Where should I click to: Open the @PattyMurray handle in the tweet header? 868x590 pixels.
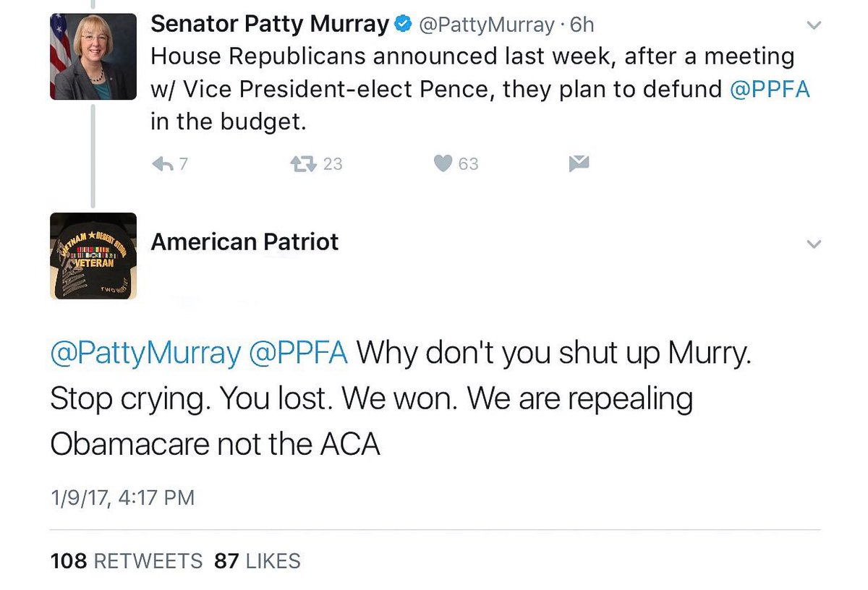click(x=485, y=25)
